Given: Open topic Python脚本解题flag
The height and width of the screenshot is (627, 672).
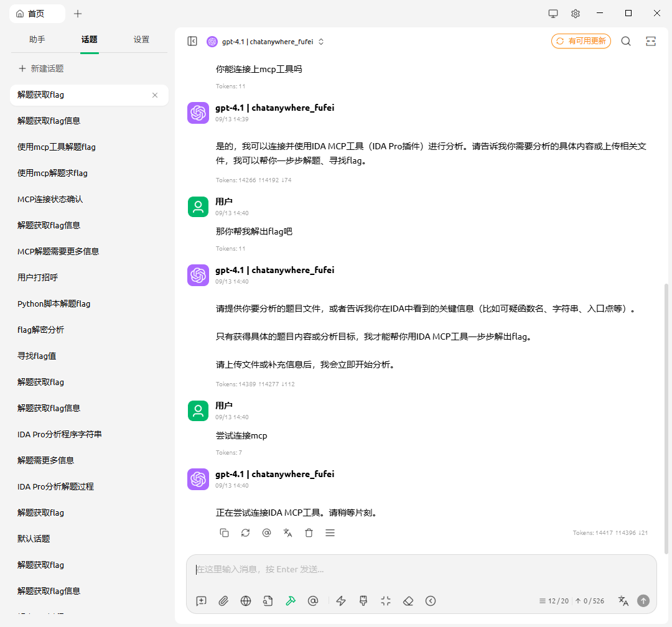Looking at the screenshot, I should pos(89,304).
